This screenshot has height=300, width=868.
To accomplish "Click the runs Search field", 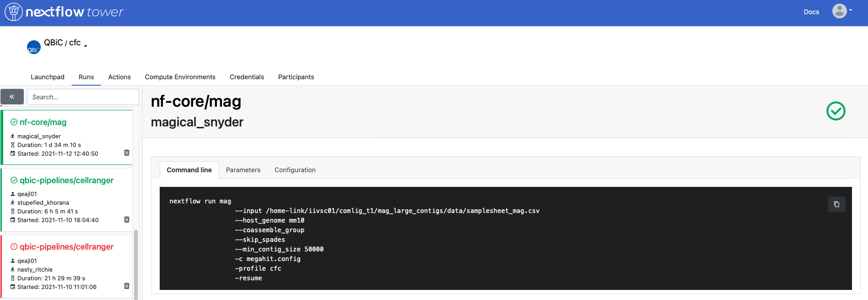I will pos(83,97).
